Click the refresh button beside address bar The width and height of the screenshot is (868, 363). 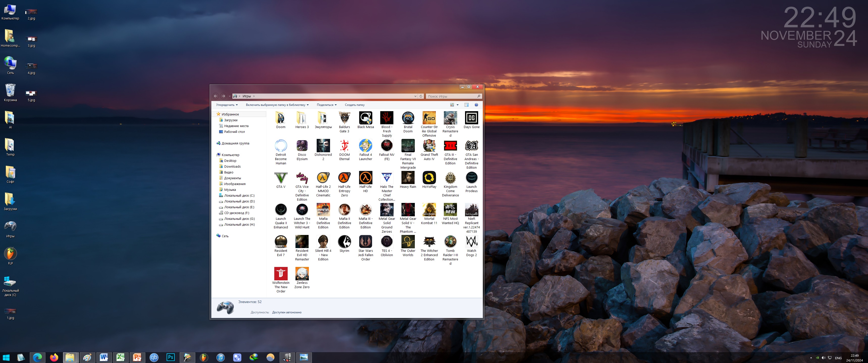coord(421,96)
